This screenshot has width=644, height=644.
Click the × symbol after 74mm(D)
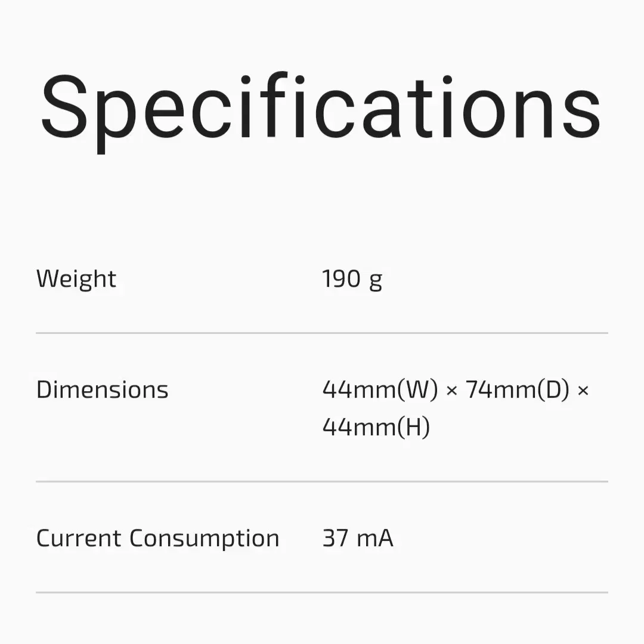point(583,391)
